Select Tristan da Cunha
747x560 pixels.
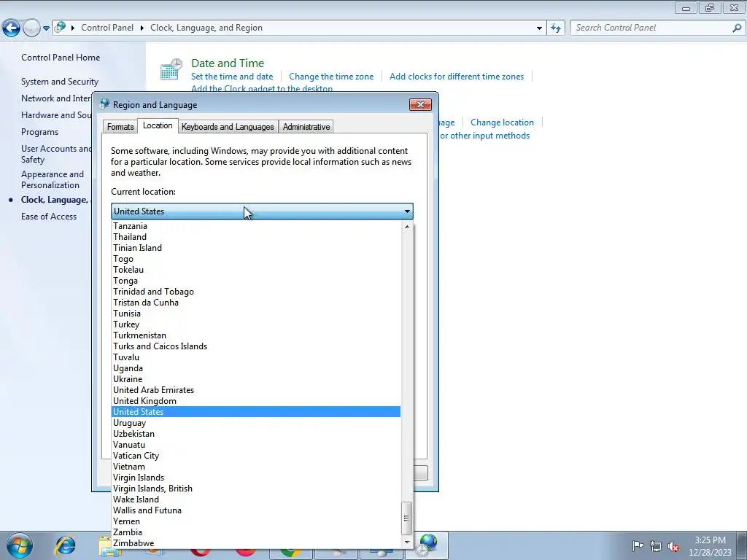coord(256,303)
